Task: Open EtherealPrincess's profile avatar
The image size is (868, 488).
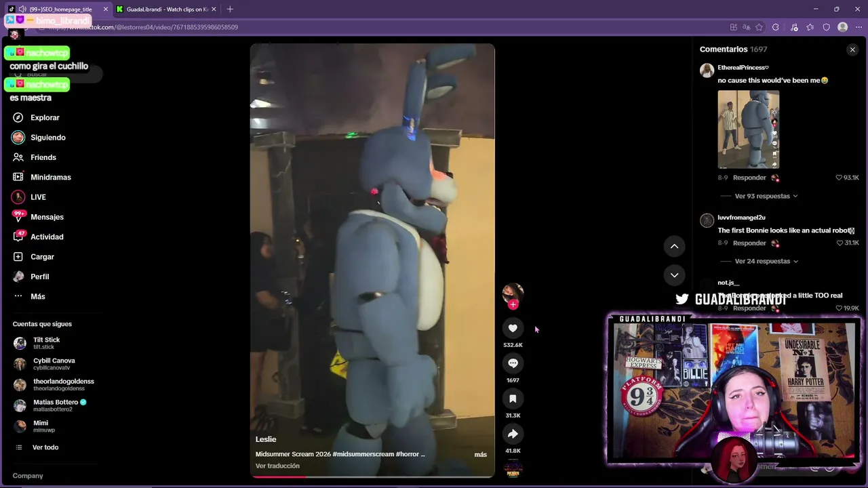Action: click(x=707, y=70)
